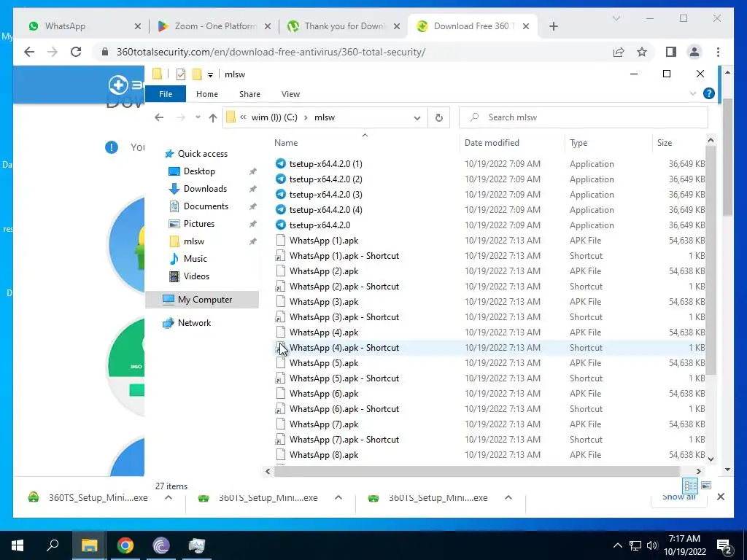This screenshot has height=560, width=747.
Task: Open the Home ribbon tab
Action: click(x=206, y=94)
